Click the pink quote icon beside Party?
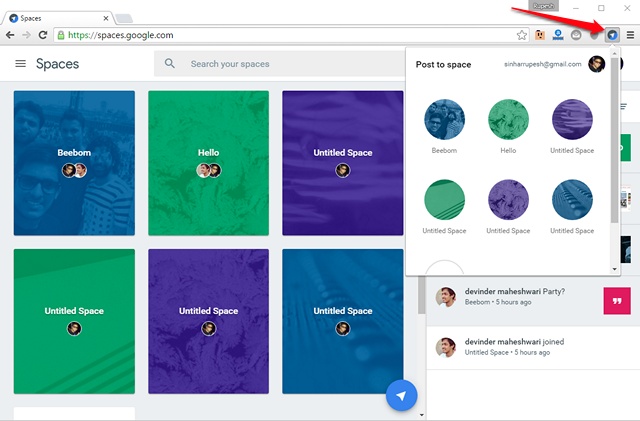The height and width of the screenshot is (421, 640). (x=617, y=301)
